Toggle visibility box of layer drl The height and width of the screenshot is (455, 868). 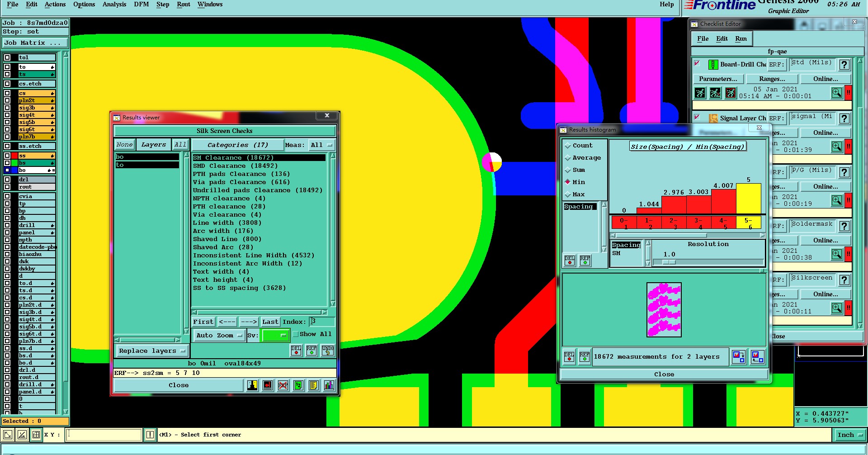(7, 180)
